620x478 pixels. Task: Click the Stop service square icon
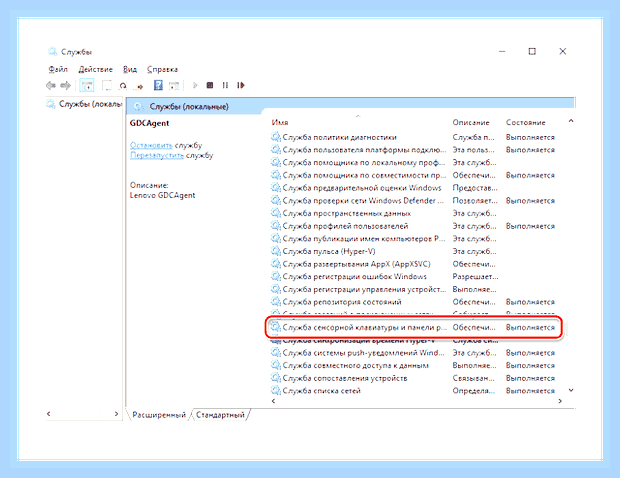[x=210, y=85]
